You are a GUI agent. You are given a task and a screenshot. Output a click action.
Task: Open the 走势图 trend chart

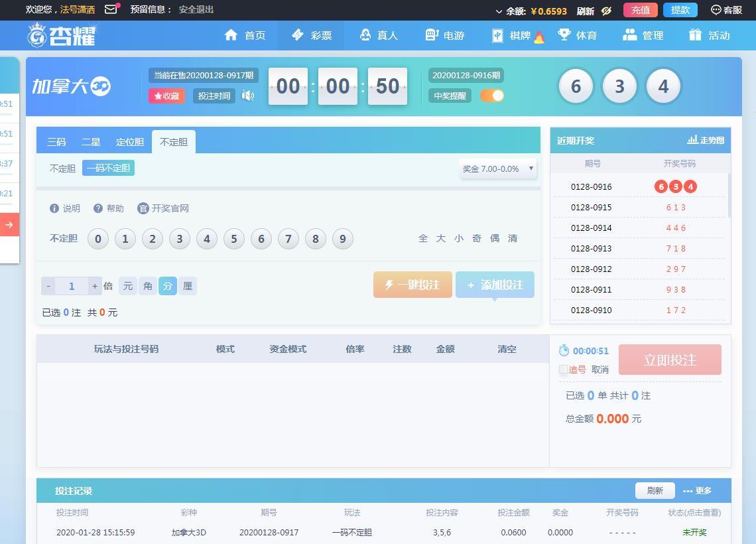[706, 140]
